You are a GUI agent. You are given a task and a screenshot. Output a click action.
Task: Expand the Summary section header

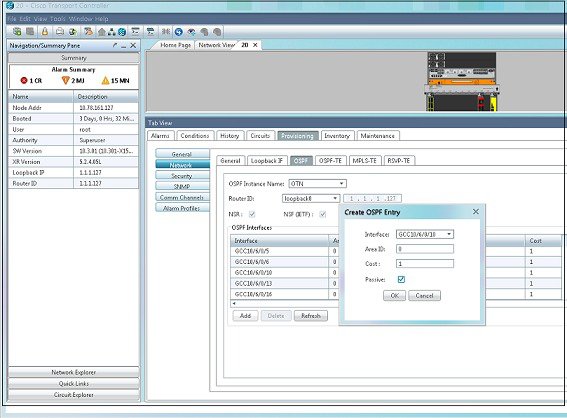pyautogui.click(x=74, y=58)
